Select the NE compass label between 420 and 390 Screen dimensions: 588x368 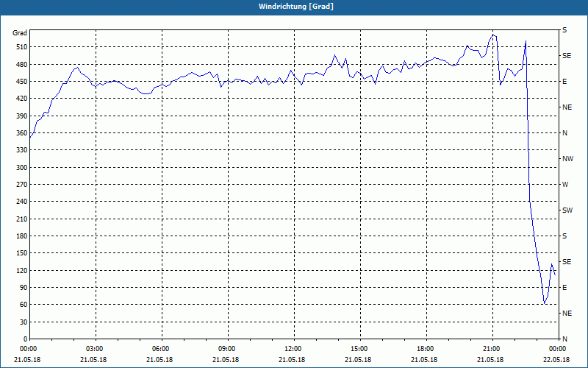(x=567, y=107)
